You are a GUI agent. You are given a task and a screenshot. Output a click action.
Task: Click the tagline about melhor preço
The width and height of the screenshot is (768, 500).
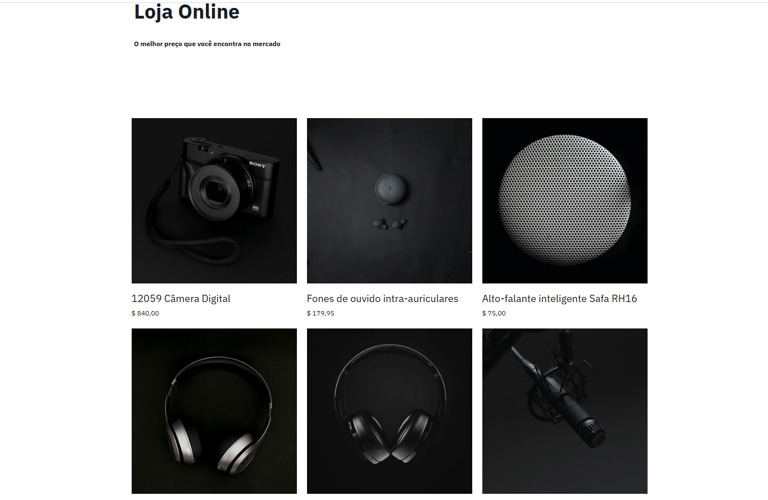tap(207, 44)
